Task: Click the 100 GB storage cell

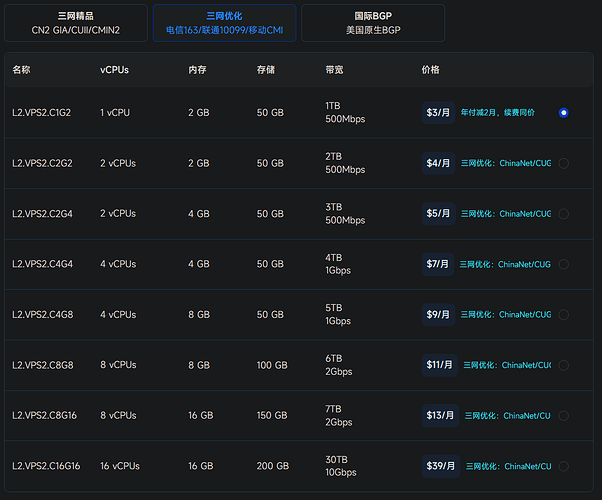Action: click(272, 365)
